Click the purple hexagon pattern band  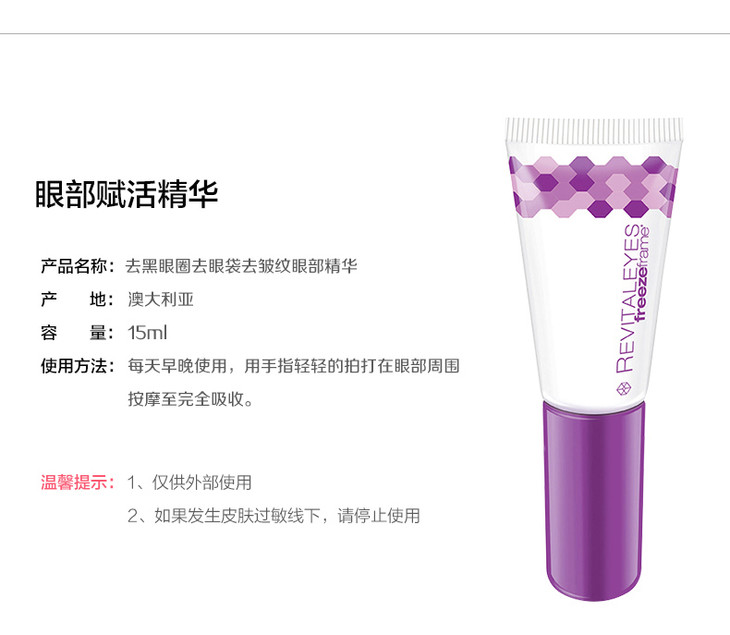(593, 187)
